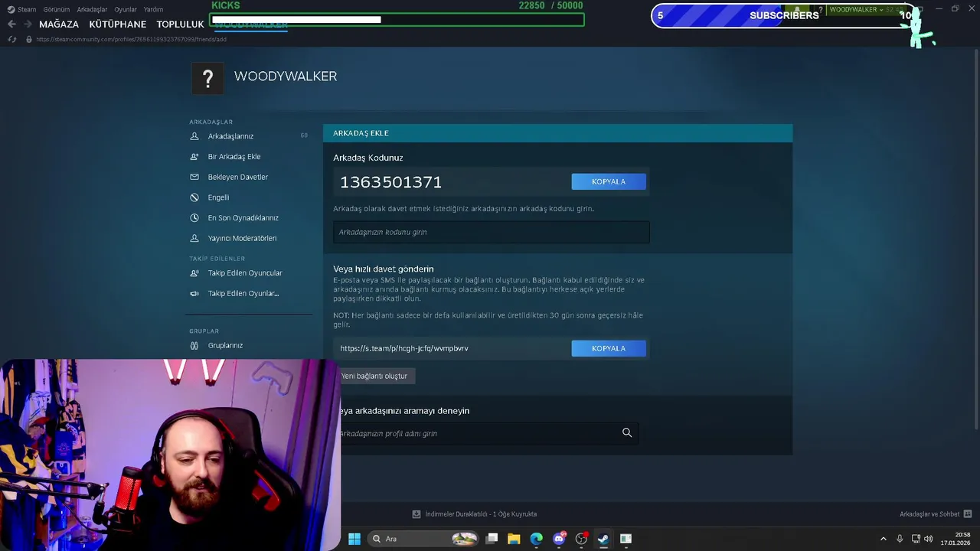Open Task View on taskbar
The image size is (980, 551).
[x=492, y=539]
